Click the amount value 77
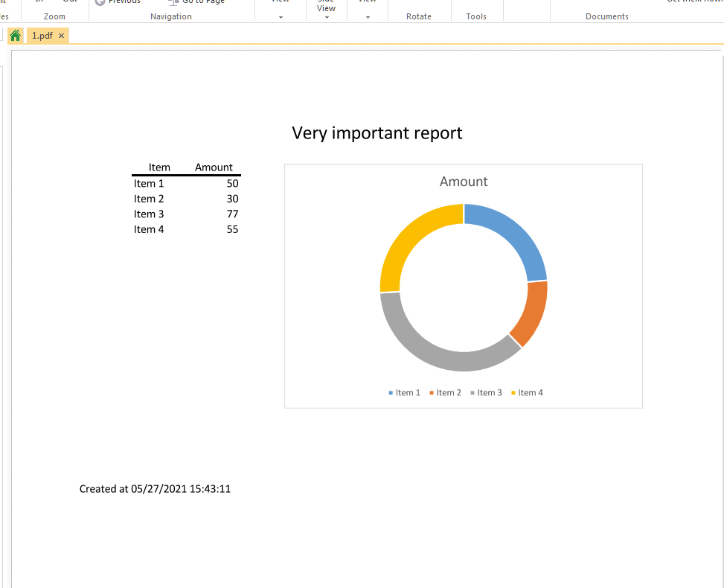Viewport: 724px width, 588px height. click(232, 214)
